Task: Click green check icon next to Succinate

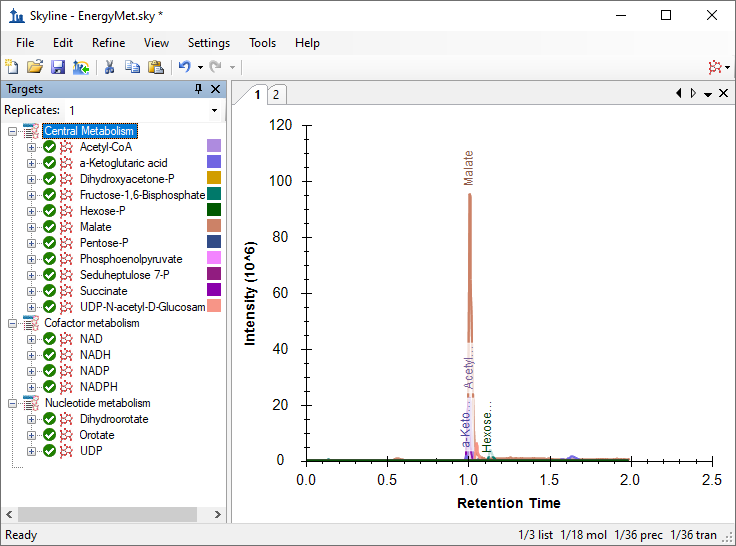Action: click(49, 291)
